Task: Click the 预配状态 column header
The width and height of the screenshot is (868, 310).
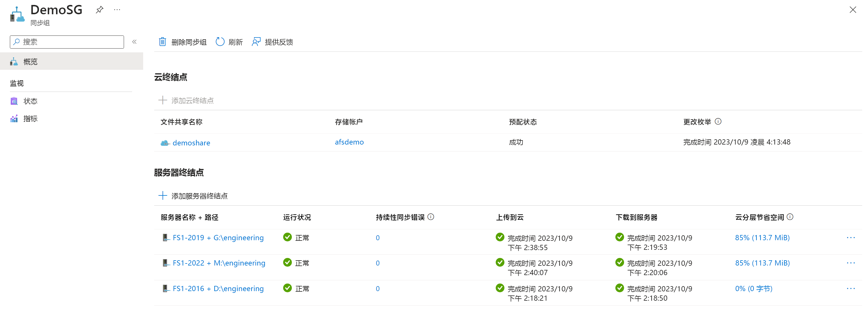Action: [x=523, y=122]
